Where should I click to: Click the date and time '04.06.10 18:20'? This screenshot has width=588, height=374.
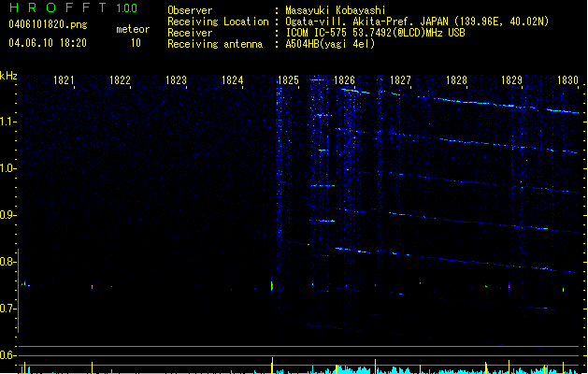(x=48, y=43)
